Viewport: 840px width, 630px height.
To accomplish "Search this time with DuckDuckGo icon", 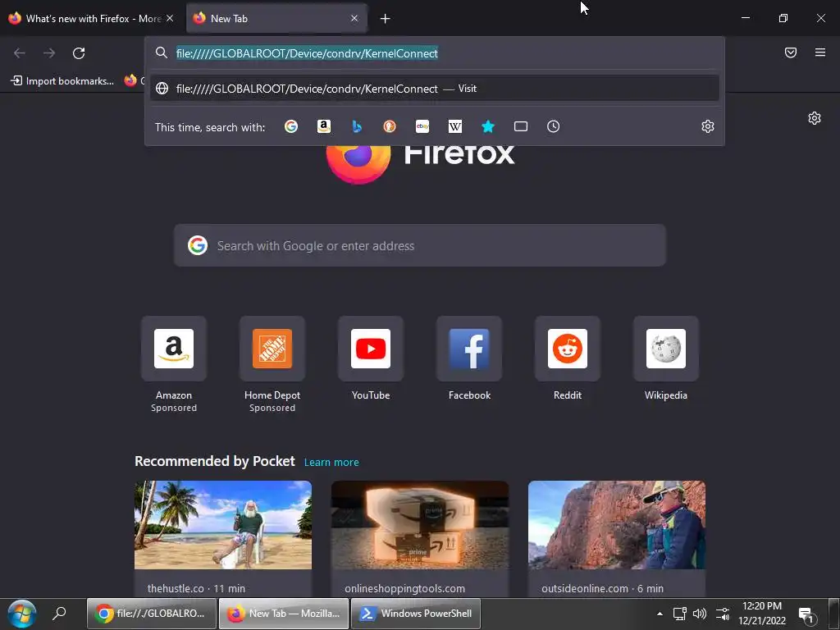I will pos(390,126).
